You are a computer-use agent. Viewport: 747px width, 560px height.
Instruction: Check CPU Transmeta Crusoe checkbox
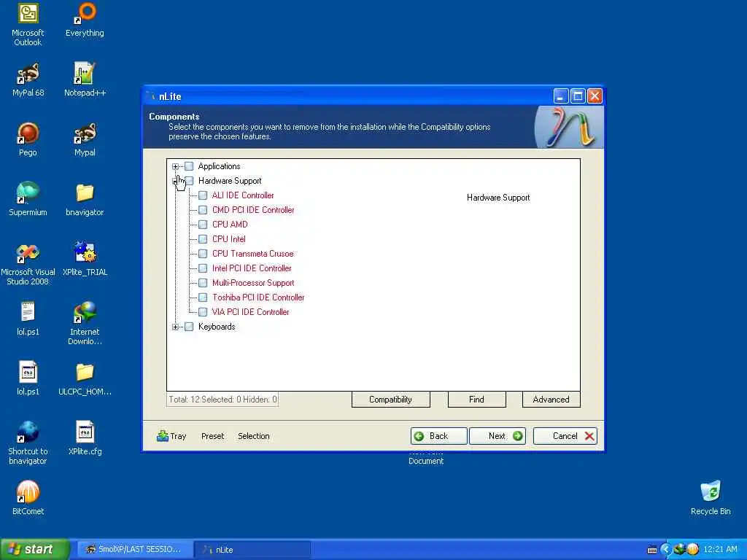pos(203,254)
